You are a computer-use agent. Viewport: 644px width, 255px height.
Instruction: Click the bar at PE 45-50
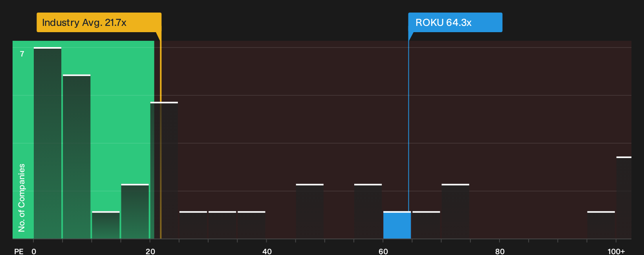pyautogui.click(x=310, y=211)
